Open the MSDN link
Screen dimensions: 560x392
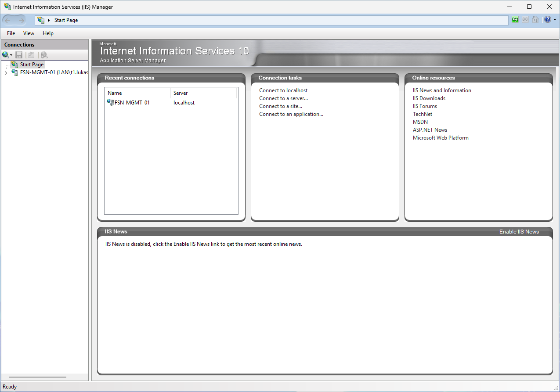[x=420, y=122]
